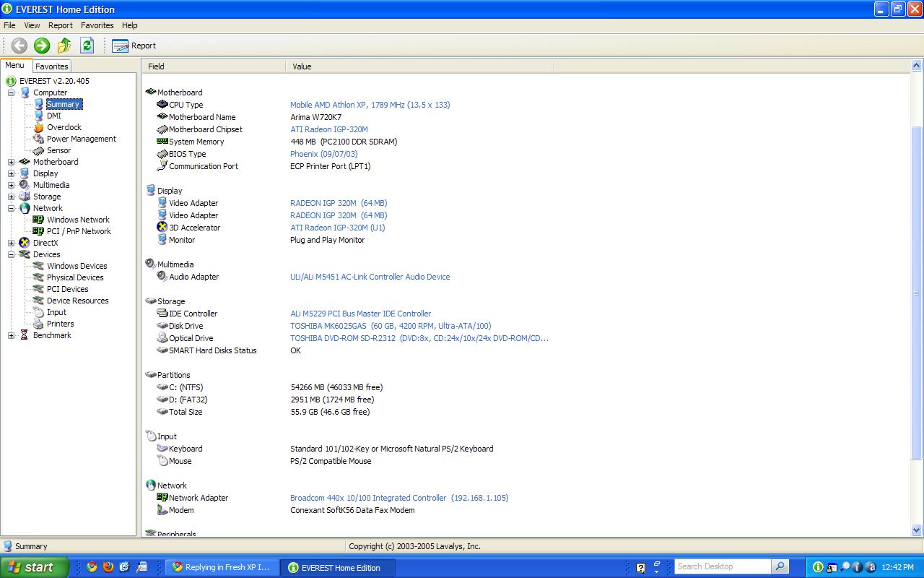Expand the DirectX tree node
Screen dimensions: 924x578
click(x=11, y=243)
